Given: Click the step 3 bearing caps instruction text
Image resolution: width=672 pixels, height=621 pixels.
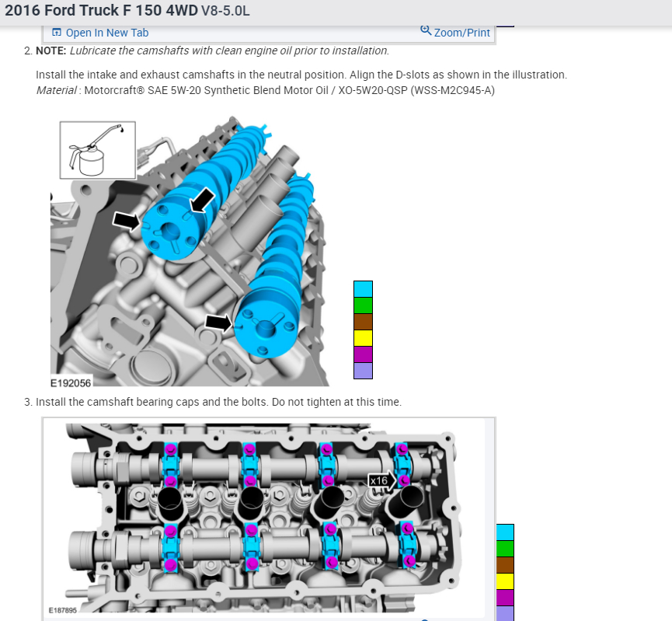Looking at the screenshot, I should [x=218, y=403].
